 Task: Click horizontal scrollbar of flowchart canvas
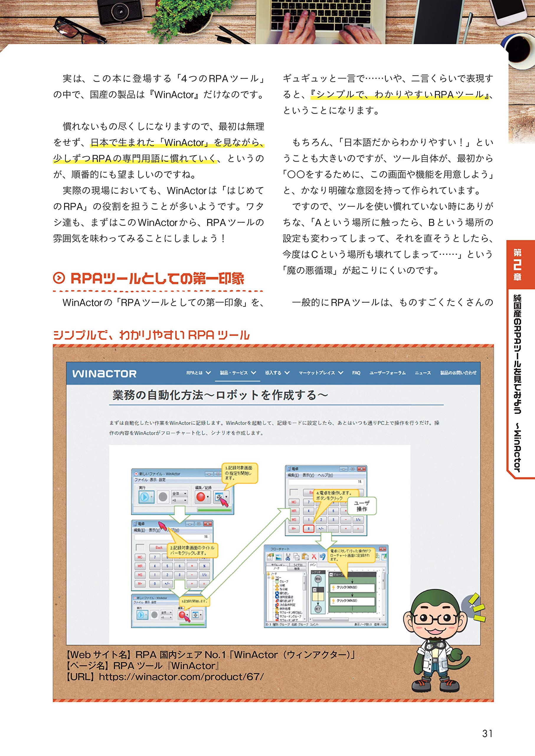pos(345,620)
